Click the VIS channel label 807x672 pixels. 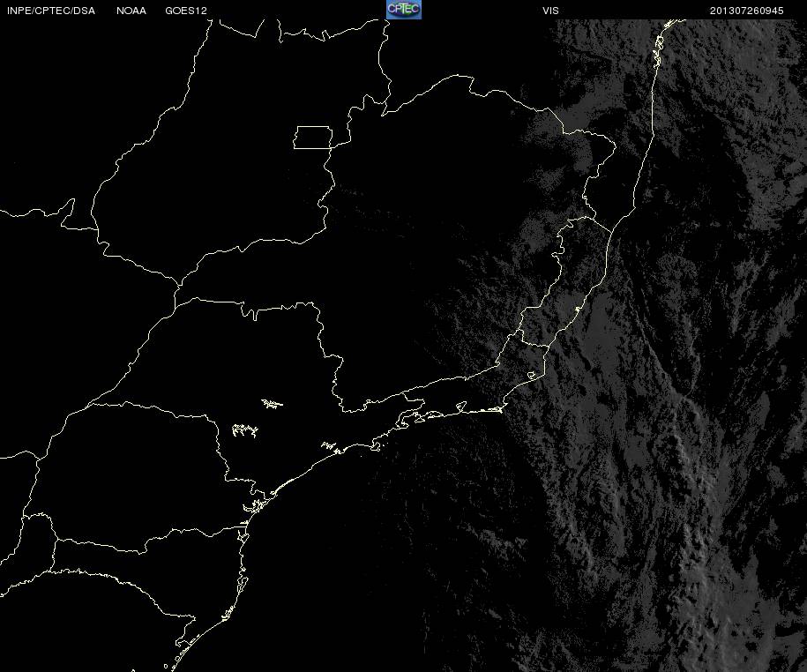[550, 11]
